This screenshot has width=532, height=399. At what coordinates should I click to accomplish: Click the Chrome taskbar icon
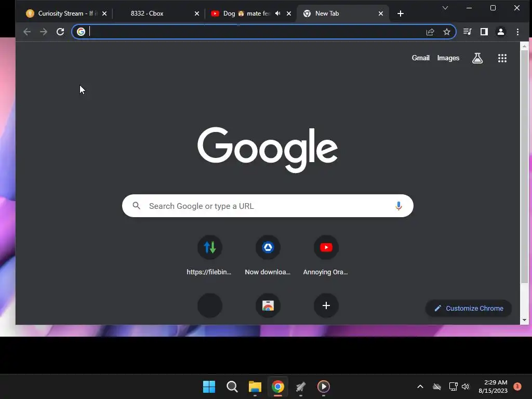[278, 387]
